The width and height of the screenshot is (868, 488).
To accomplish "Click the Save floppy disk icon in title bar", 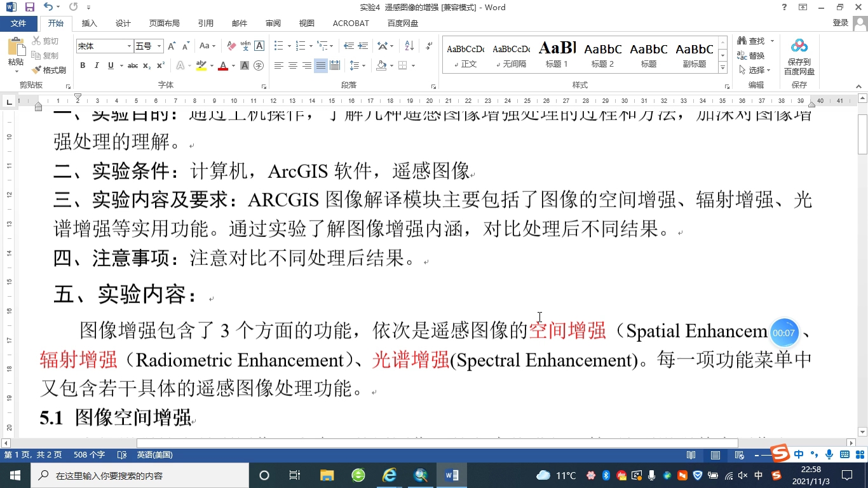I will (30, 7).
